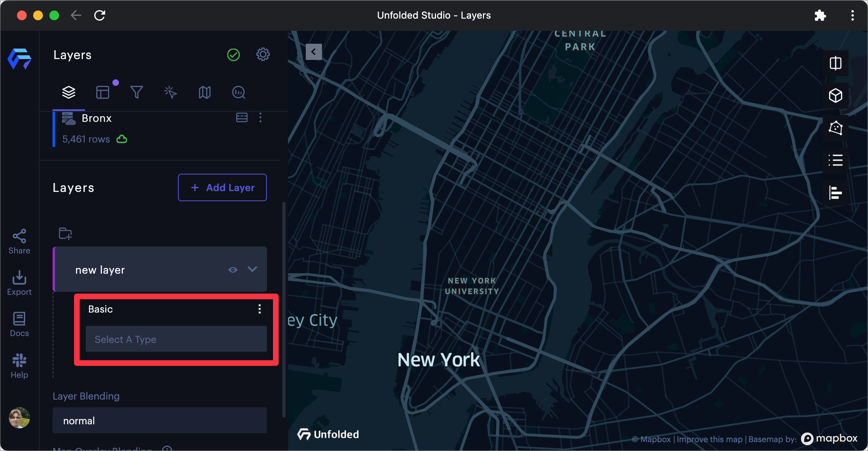This screenshot has width=868, height=451.
Task: Open the Columns table tab
Action: point(103,92)
